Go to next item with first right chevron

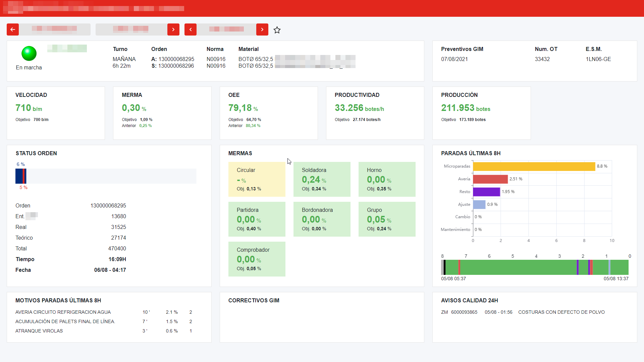(x=173, y=29)
